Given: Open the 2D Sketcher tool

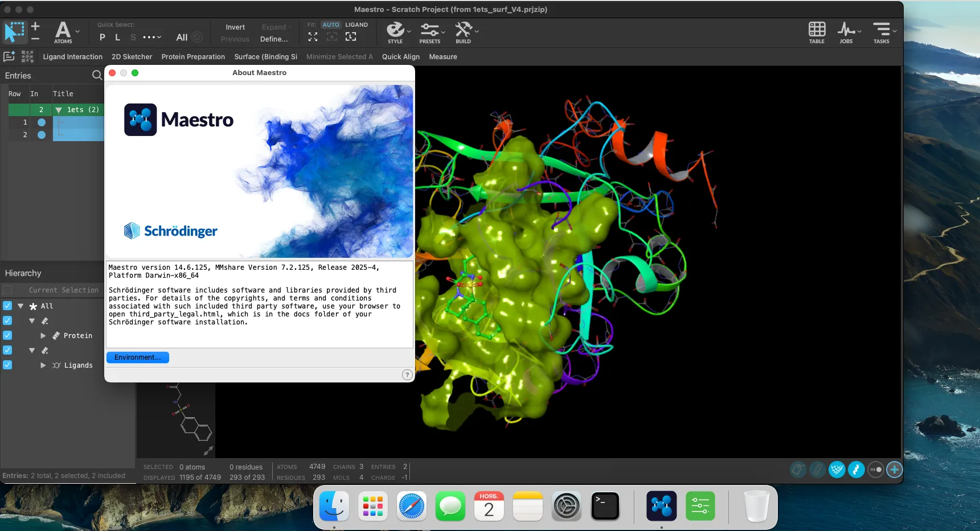Looking at the screenshot, I should point(132,57).
